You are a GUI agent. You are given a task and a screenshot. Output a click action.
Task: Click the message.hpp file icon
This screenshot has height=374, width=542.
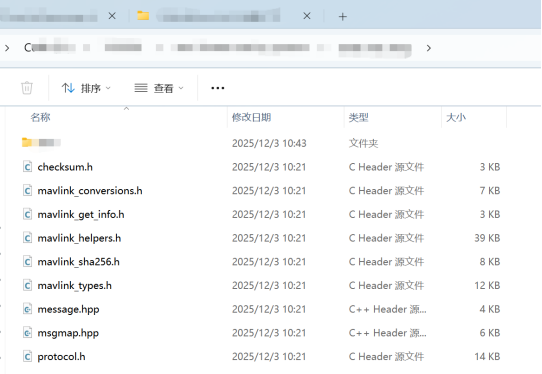28,309
